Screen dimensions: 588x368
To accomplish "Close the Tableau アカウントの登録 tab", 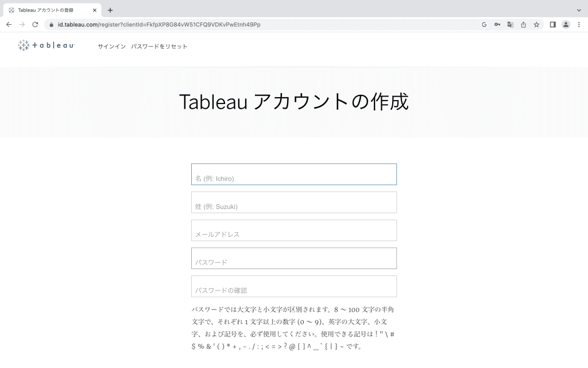I will [95, 10].
